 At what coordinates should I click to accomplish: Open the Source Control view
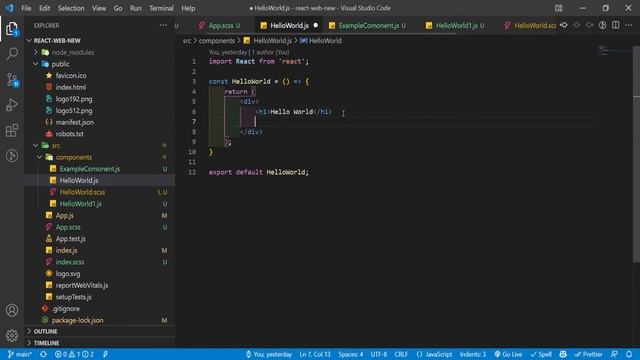point(12,79)
